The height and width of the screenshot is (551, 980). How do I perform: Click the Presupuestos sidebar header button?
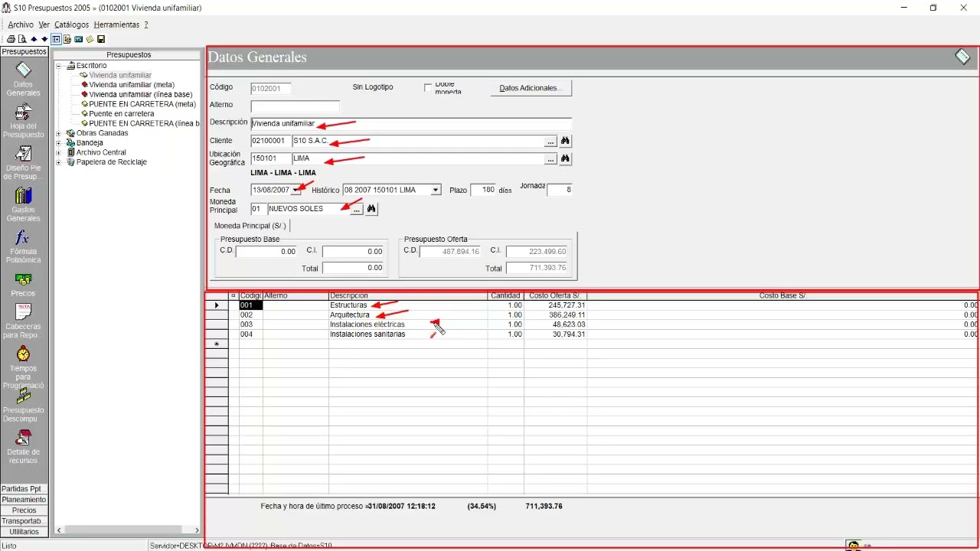24,52
